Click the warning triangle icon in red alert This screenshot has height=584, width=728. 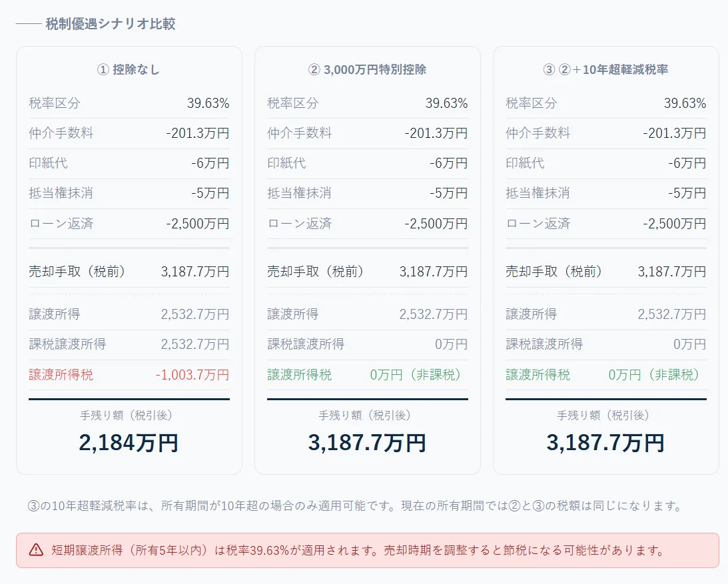tap(36, 550)
